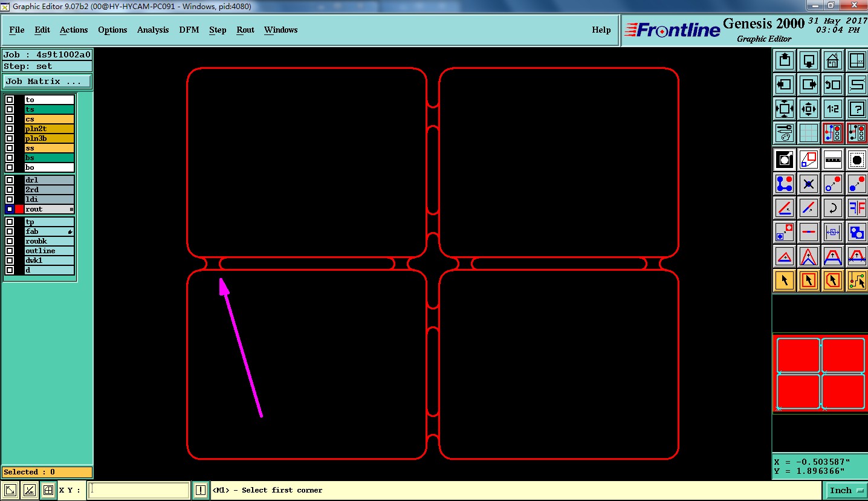The height and width of the screenshot is (501, 868).
Task: Open the Edit menu
Action: (42, 30)
